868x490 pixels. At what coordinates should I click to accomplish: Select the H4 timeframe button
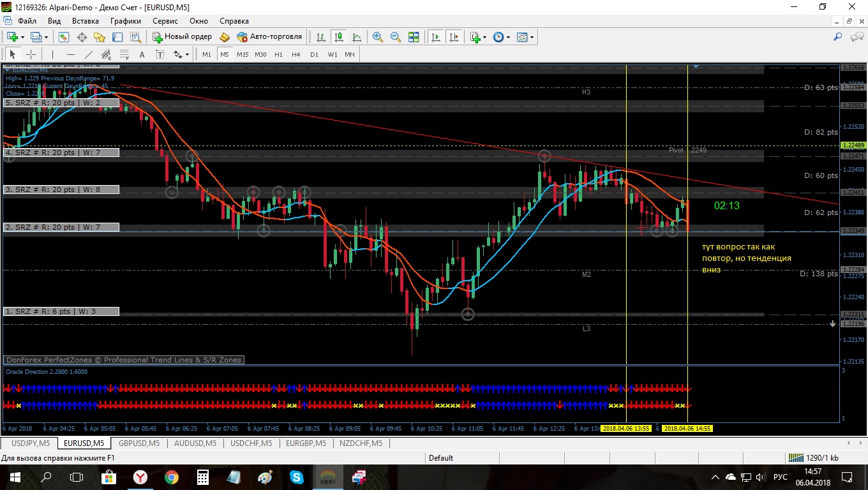296,54
